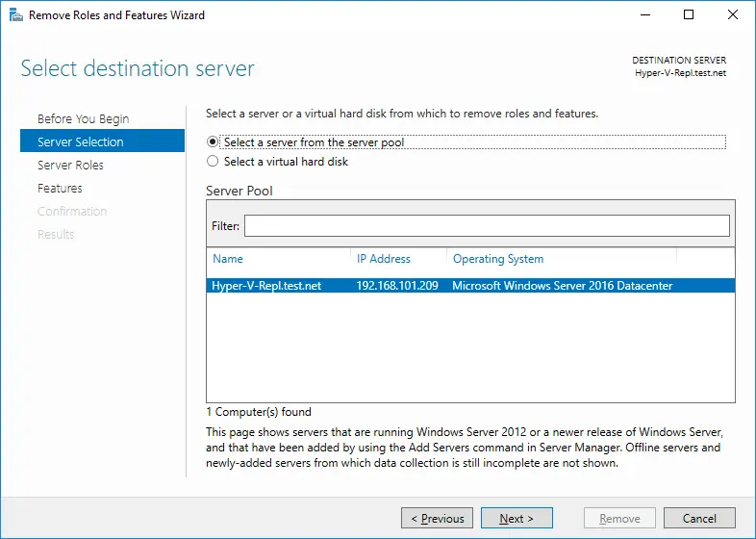
Task: Minimize the wizard window
Action: pos(645,15)
